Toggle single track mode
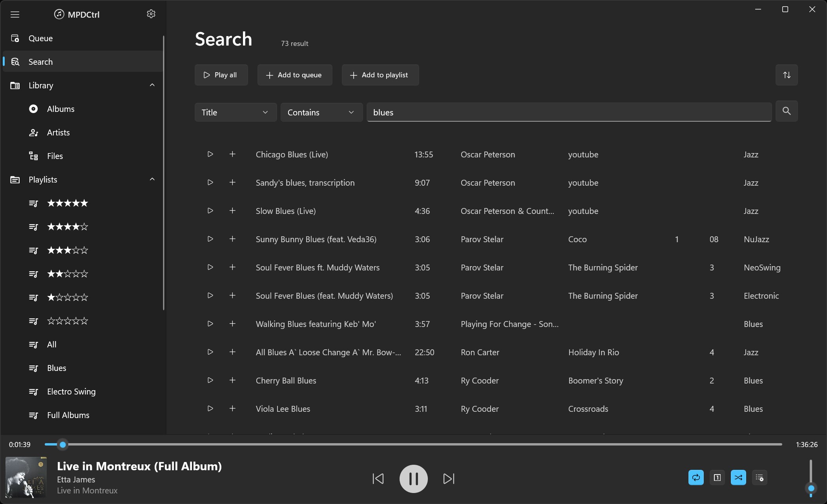 [x=717, y=478]
